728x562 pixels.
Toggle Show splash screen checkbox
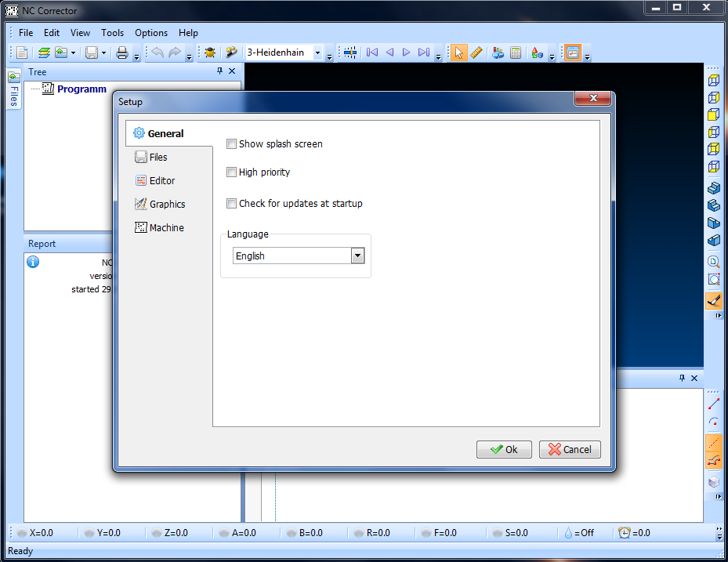231,144
